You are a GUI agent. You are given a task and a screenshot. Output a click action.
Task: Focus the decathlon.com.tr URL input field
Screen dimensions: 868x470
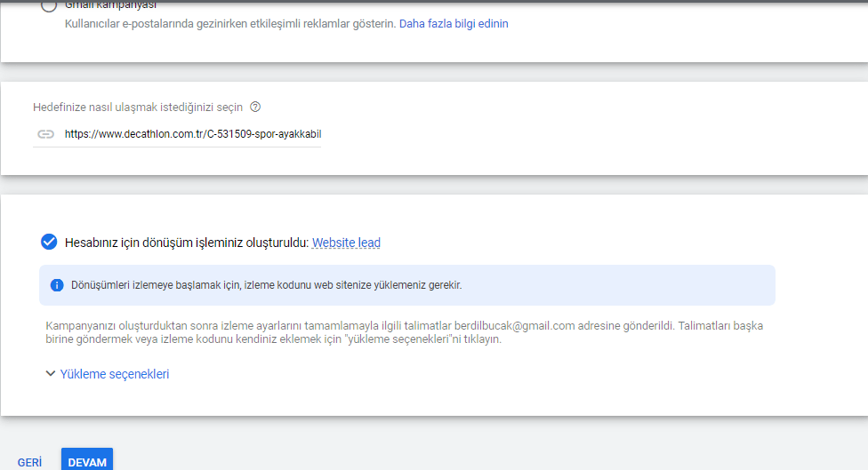tap(192, 134)
